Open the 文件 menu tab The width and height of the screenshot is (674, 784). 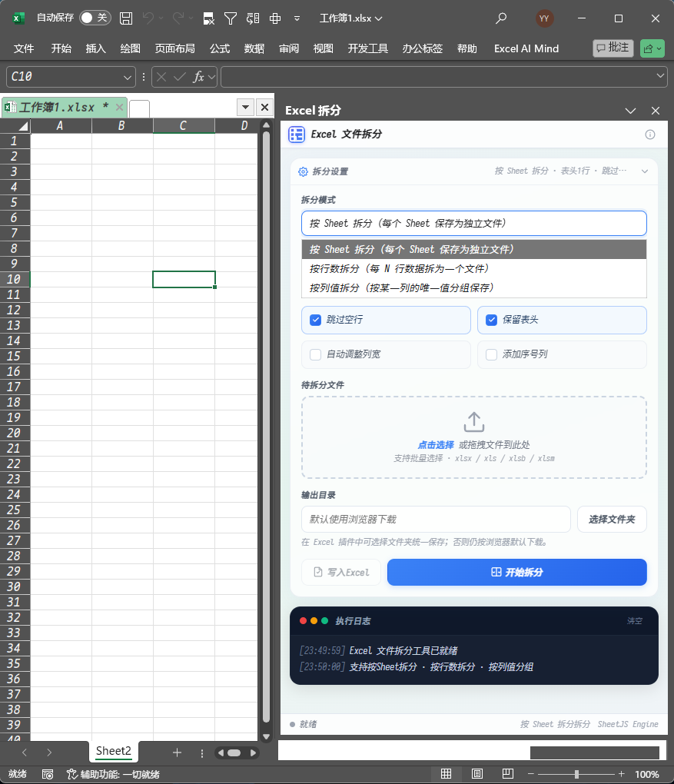(24, 49)
